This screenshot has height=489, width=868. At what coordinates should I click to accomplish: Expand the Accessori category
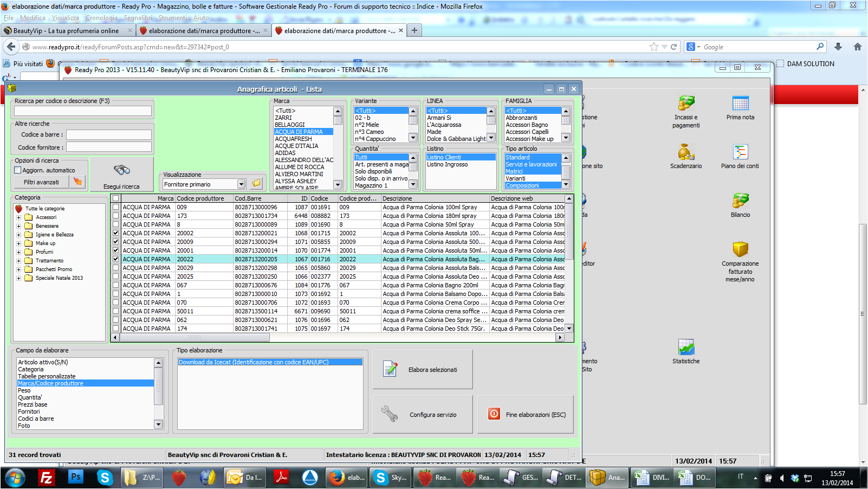(x=18, y=217)
